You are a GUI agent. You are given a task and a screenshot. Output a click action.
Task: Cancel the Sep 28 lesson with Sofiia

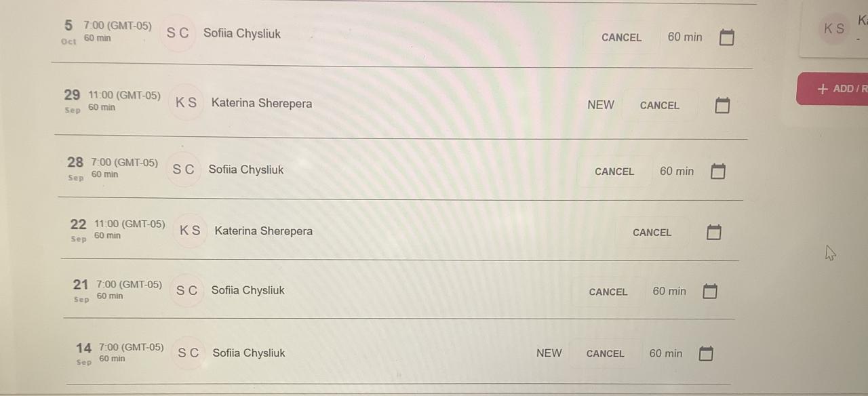tap(614, 172)
